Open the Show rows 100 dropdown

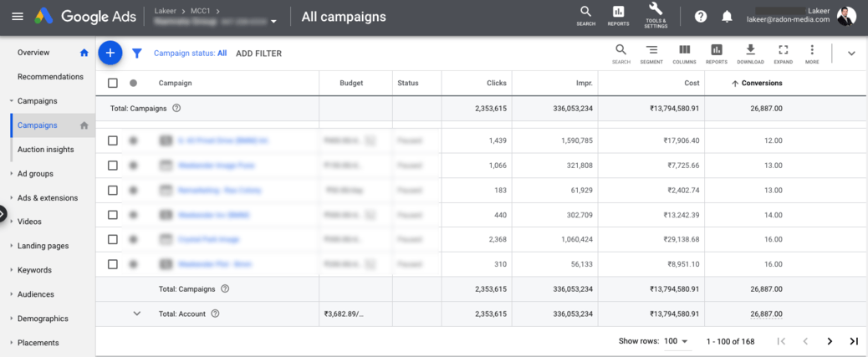click(x=677, y=341)
